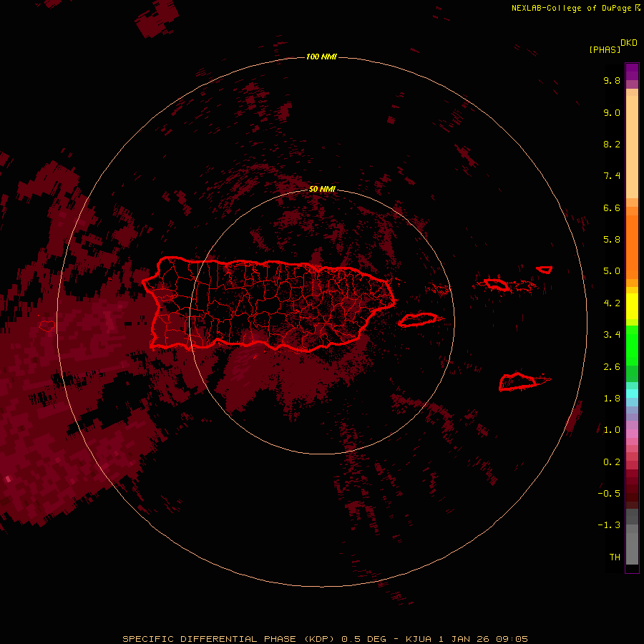Click the 100 NMI range ring label
644x644 pixels.
321,57
